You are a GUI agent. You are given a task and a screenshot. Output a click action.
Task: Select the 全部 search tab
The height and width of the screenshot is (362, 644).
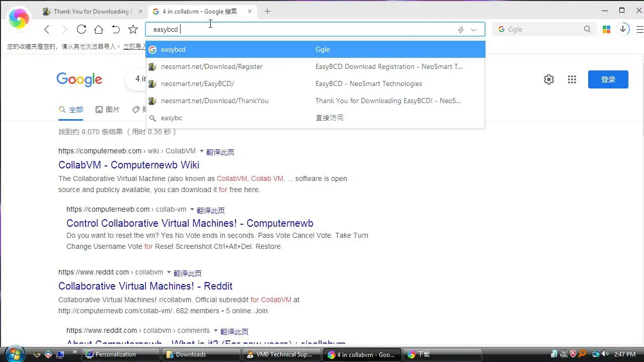71,110
